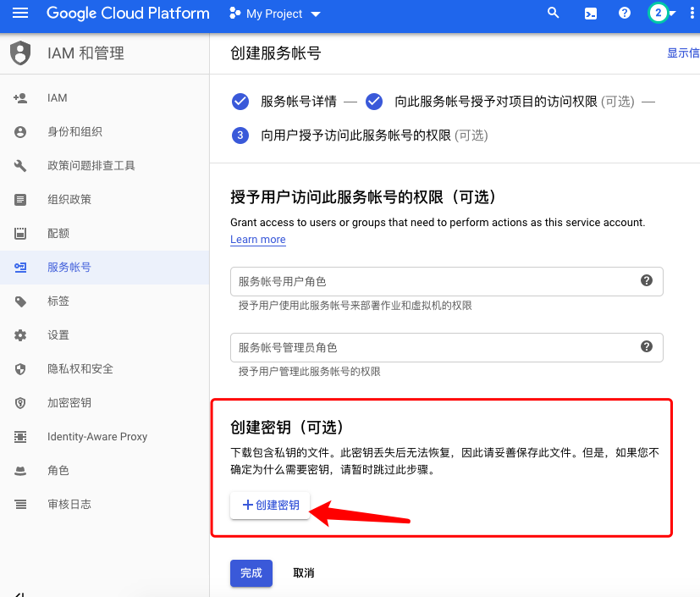Focus the 服务帐号用户角色 input field
The image size is (700, 597).
coord(446,281)
